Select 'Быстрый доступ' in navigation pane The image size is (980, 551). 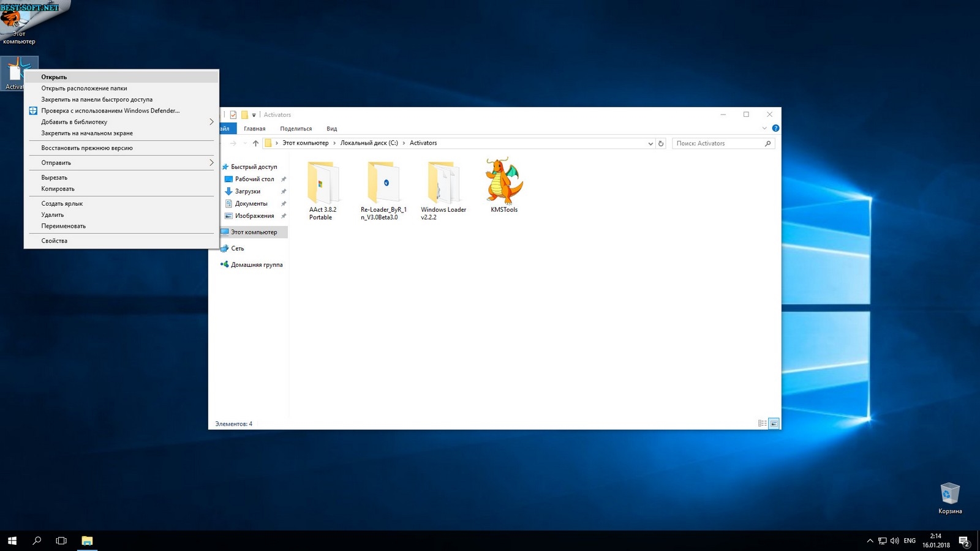pos(254,167)
